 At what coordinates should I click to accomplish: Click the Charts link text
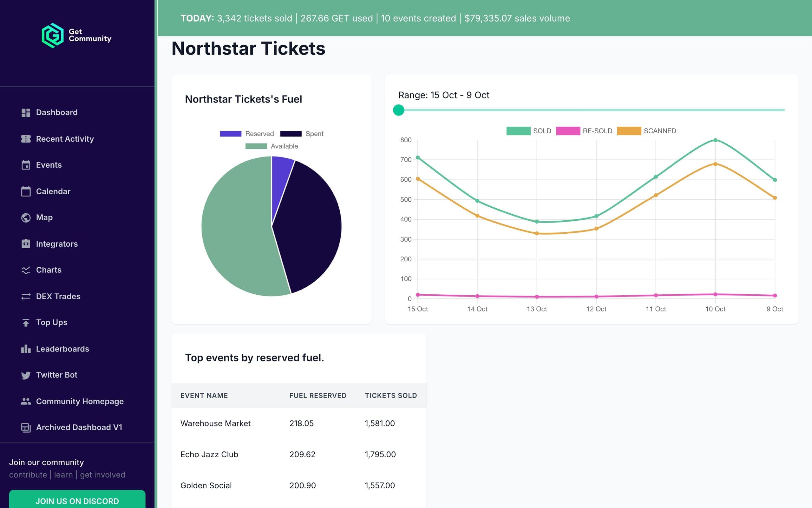pos(49,270)
